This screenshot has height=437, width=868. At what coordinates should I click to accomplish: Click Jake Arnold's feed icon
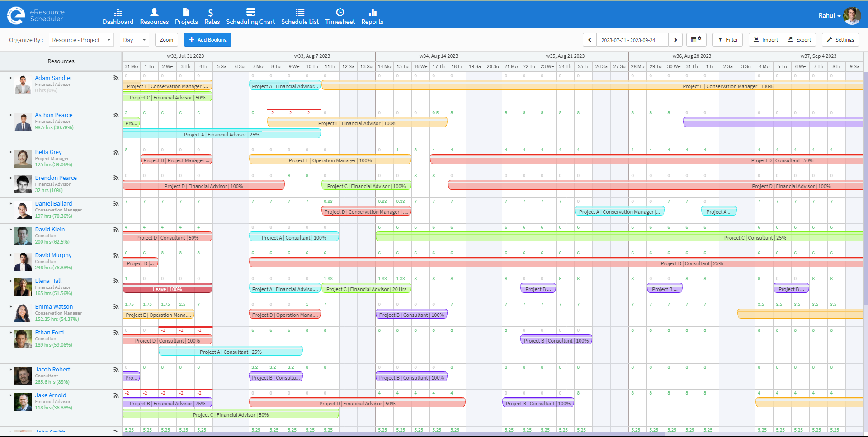[116, 395]
